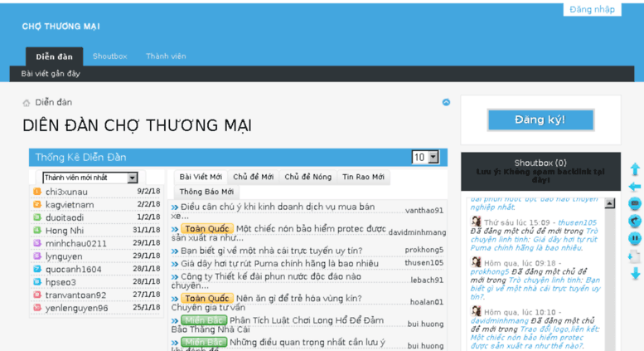Click the Đăng nhập login link
Viewport: 644px width, 351px height.
coord(593,9)
